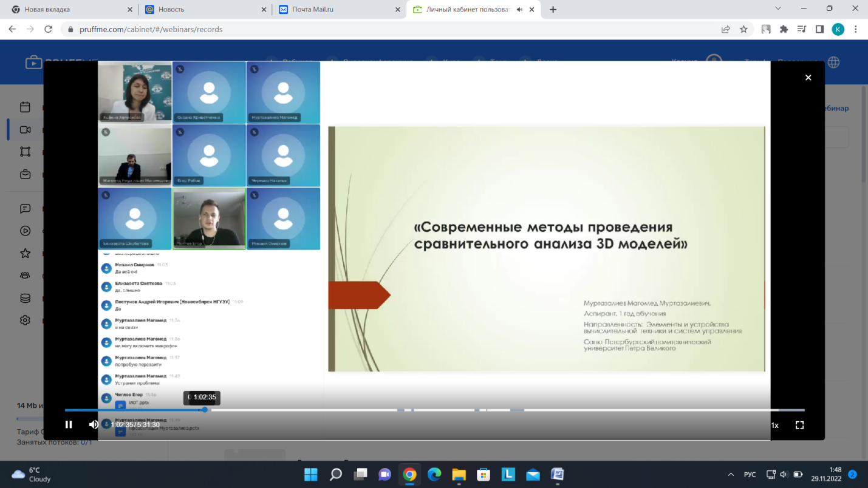Click muted mic icon on Оксана's tile

pyautogui.click(x=180, y=69)
